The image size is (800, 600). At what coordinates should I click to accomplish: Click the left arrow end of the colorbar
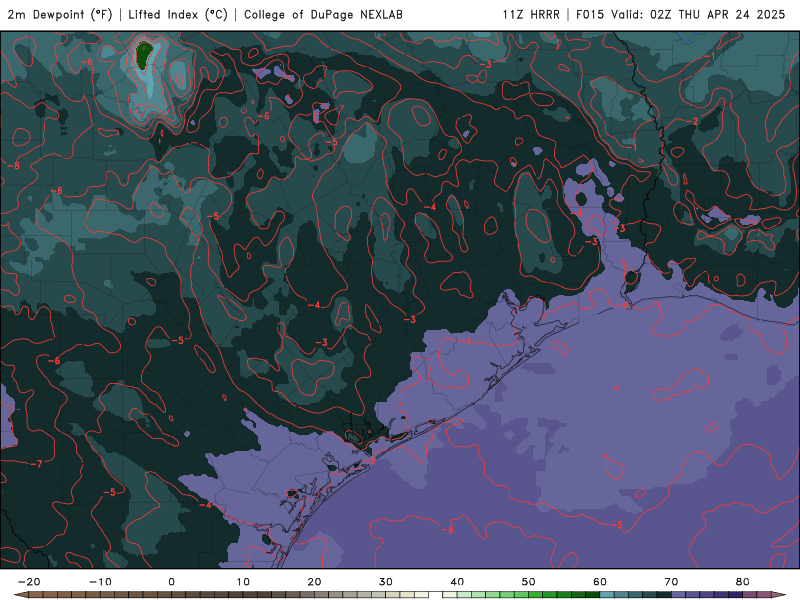[20, 595]
